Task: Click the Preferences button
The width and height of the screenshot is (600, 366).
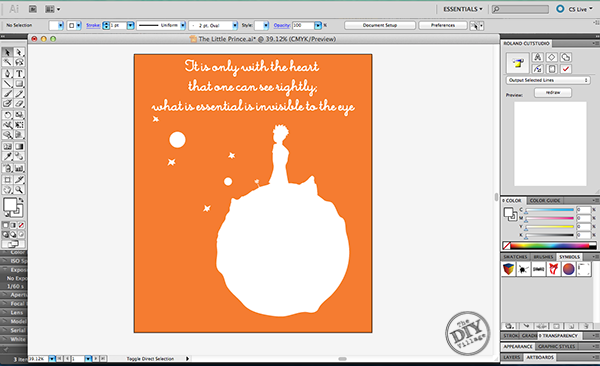Action: tap(443, 25)
